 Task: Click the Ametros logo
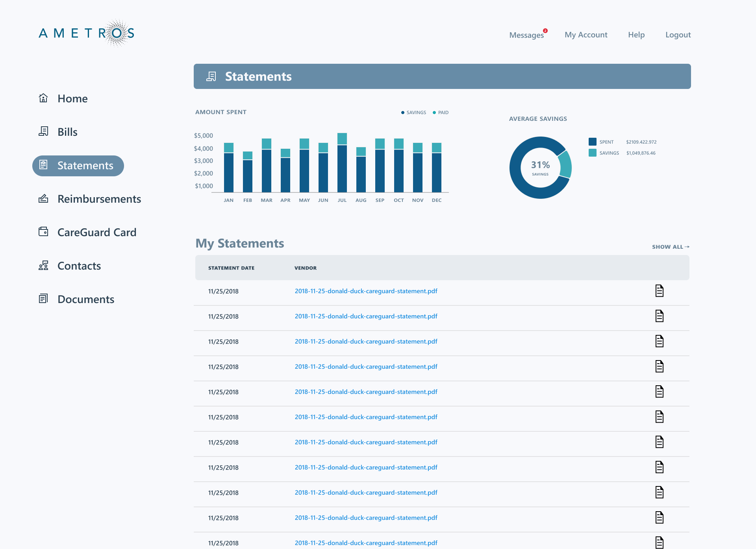coord(87,33)
